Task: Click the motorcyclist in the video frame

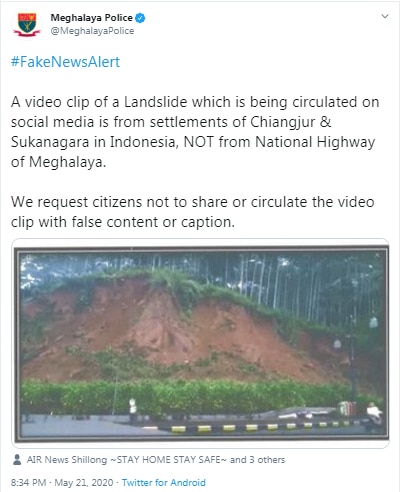Action: point(374,415)
